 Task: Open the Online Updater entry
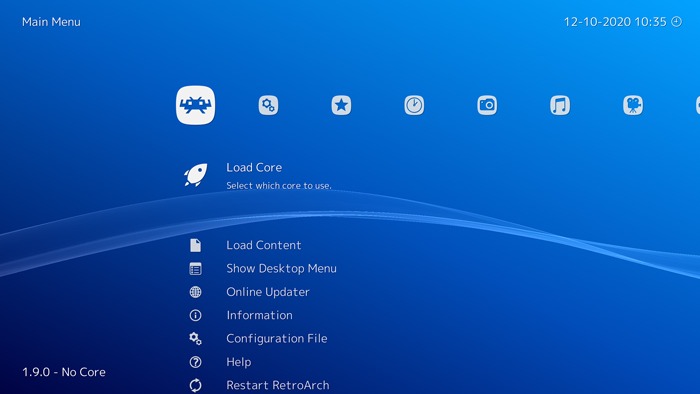(268, 292)
